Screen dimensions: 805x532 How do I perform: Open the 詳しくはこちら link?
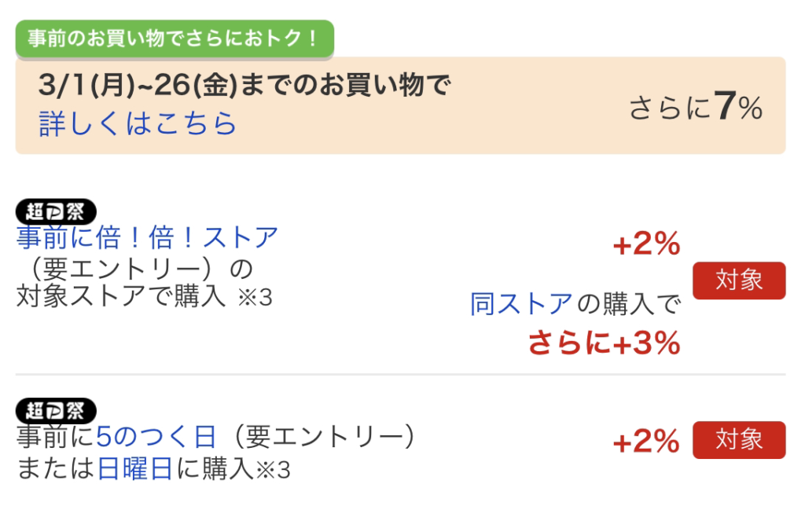click(138, 123)
